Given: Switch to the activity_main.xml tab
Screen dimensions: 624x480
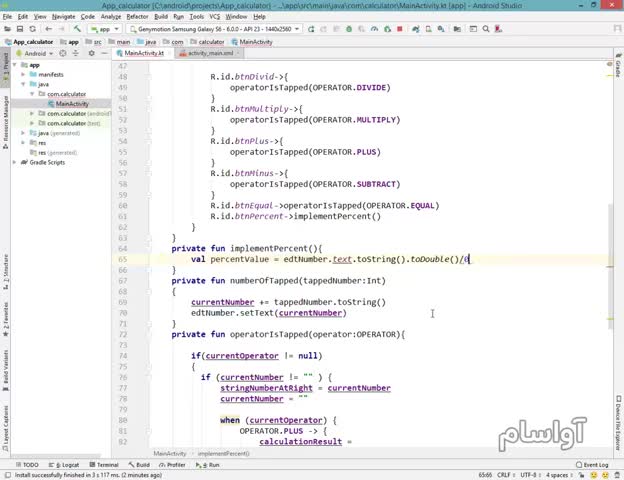Looking at the screenshot, I should tap(208, 52).
